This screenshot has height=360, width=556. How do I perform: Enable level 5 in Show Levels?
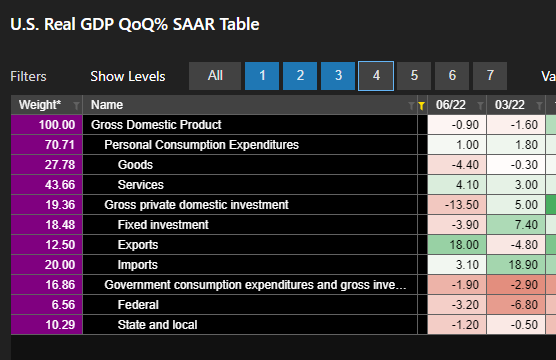point(414,76)
